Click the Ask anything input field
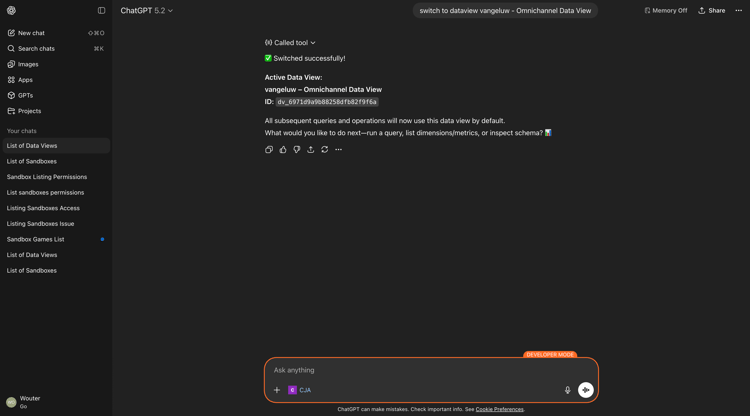 [x=430, y=370]
